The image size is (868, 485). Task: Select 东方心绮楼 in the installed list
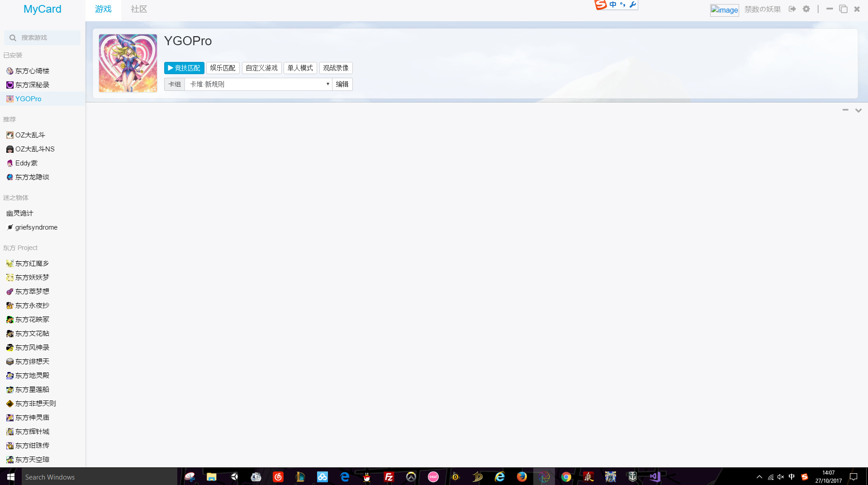32,71
